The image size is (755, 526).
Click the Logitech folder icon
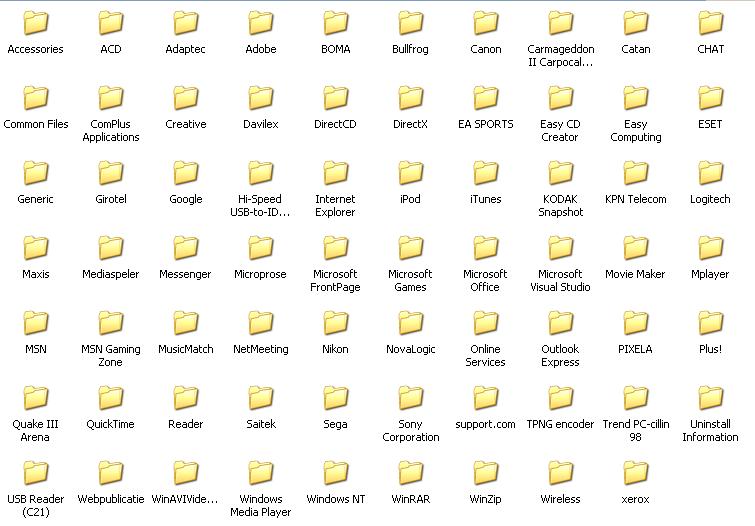pyautogui.click(x=711, y=173)
